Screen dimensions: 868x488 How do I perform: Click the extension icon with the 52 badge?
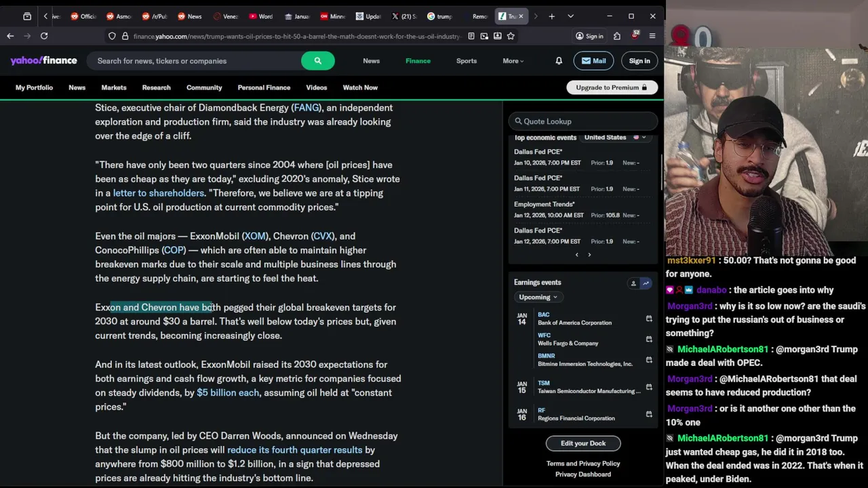click(635, 35)
